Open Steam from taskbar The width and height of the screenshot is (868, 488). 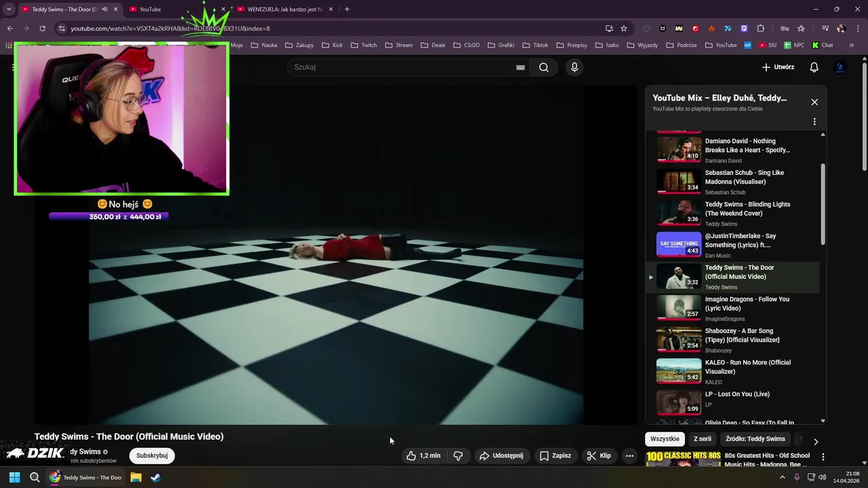point(155,477)
